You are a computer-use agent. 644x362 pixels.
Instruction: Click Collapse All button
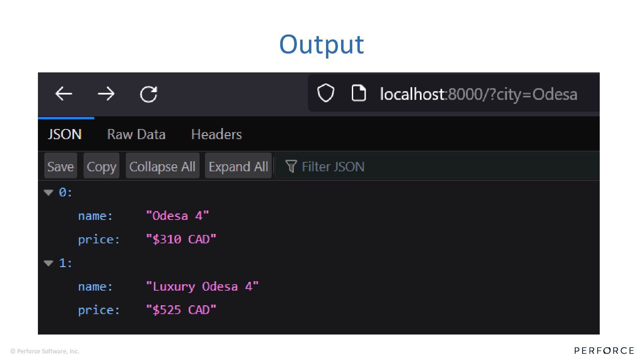point(162,166)
